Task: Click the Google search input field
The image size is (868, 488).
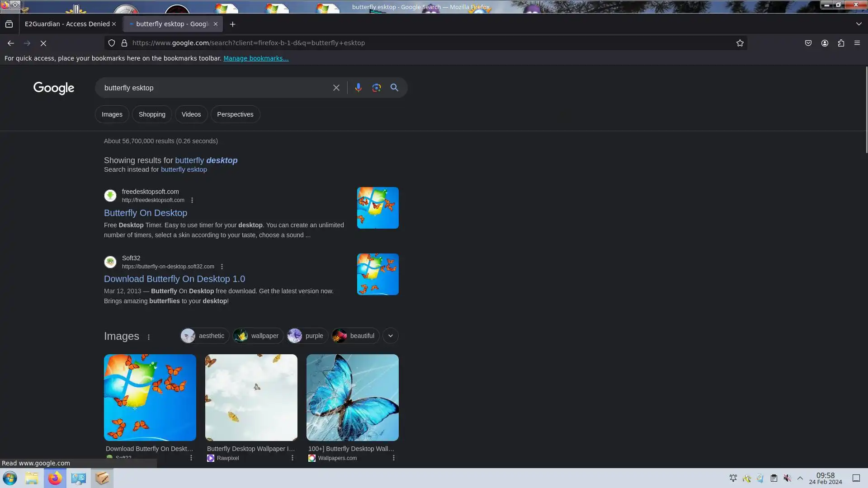Action: (x=212, y=88)
